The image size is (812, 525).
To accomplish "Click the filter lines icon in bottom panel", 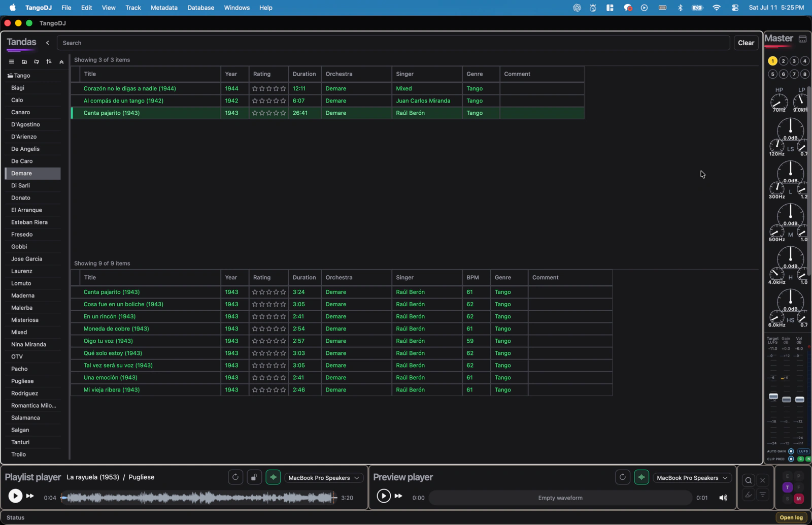I will pyautogui.click(x=762, y=495).
